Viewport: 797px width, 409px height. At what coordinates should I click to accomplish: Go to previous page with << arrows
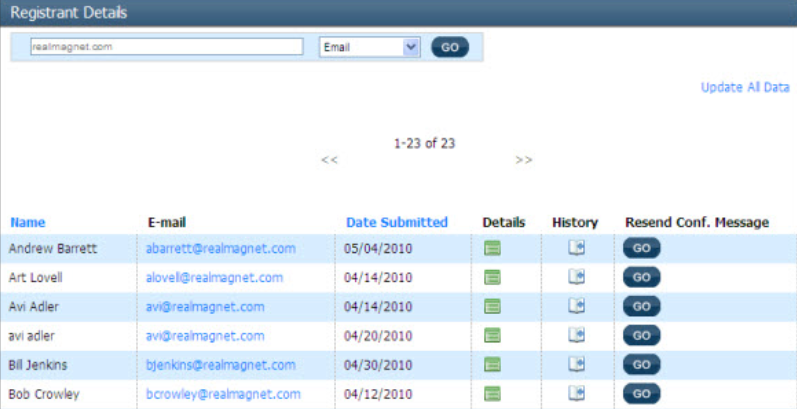329,160
